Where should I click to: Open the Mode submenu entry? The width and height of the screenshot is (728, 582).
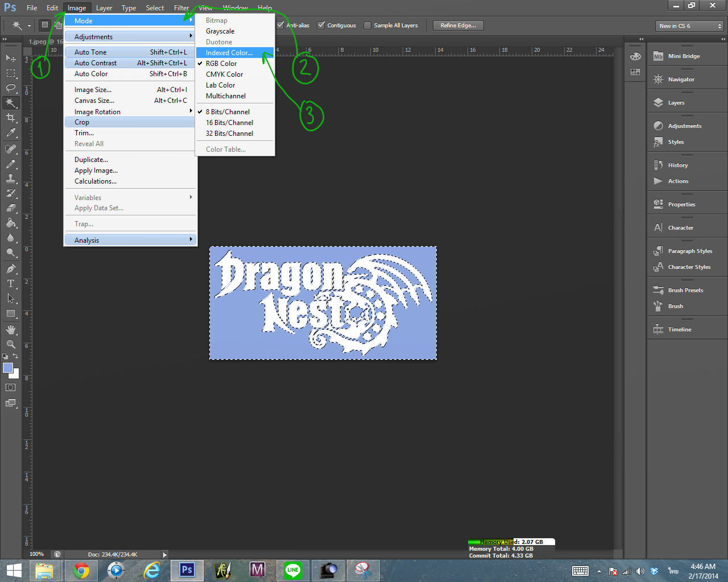130,21
